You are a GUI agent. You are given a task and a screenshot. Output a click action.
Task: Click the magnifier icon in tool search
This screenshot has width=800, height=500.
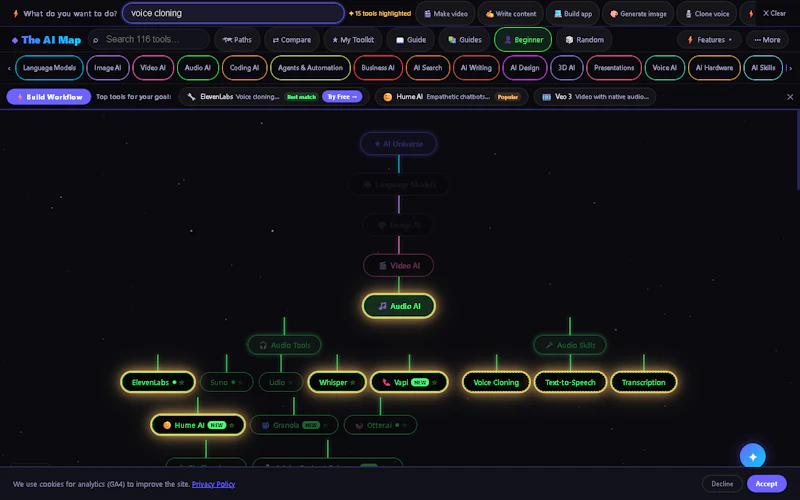pos(95,40)
